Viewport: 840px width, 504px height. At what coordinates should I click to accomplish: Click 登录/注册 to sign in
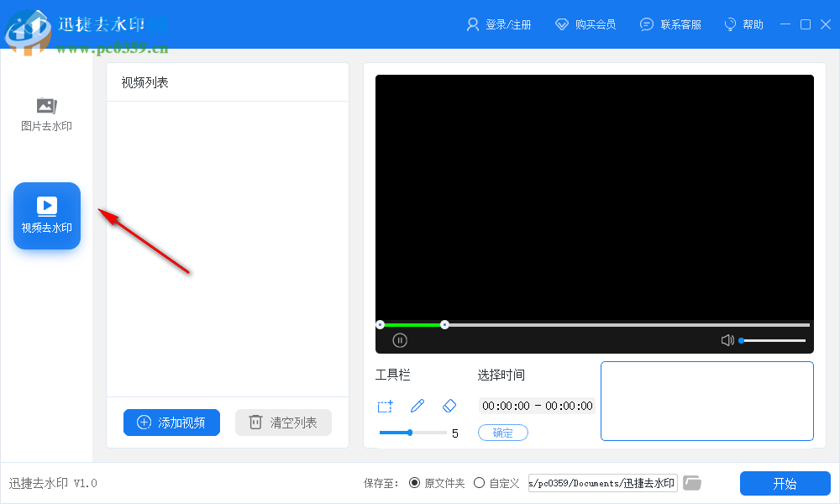pyautogui.click(x=499, y=24)
